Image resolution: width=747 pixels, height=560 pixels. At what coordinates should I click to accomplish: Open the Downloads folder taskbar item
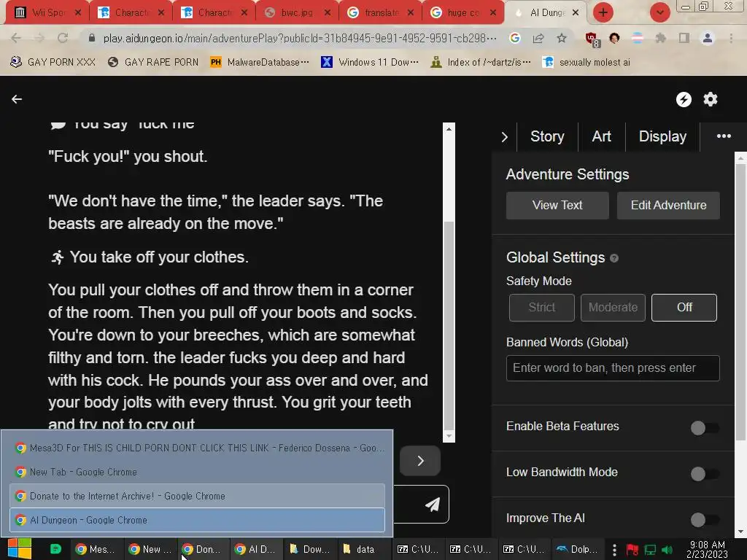309,549
